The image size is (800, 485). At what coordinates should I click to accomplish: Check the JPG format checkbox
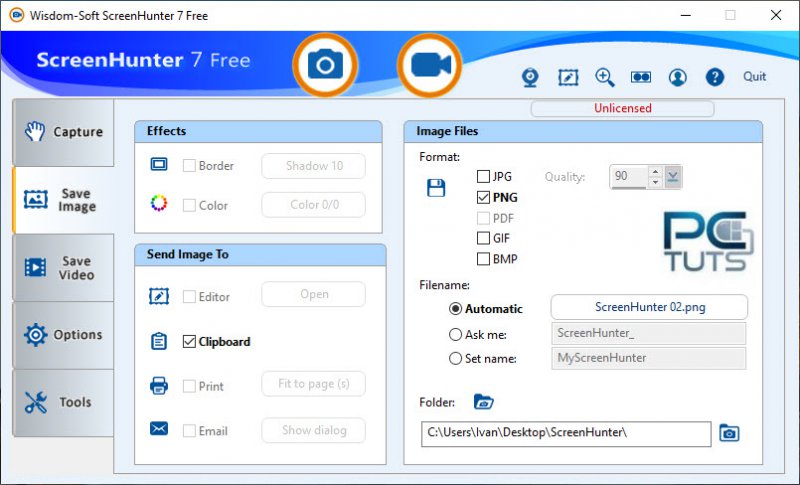click(x=483, y=176)
